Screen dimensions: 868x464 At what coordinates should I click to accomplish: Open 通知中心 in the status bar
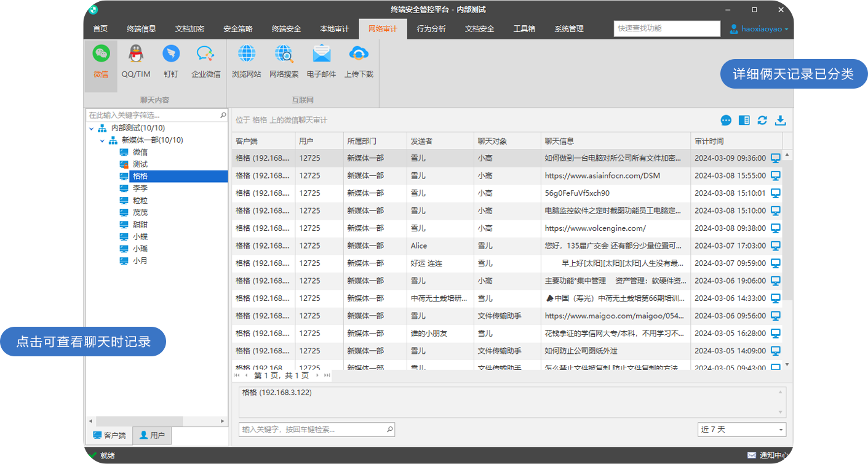pyautogui.click(x=770, y=454)
